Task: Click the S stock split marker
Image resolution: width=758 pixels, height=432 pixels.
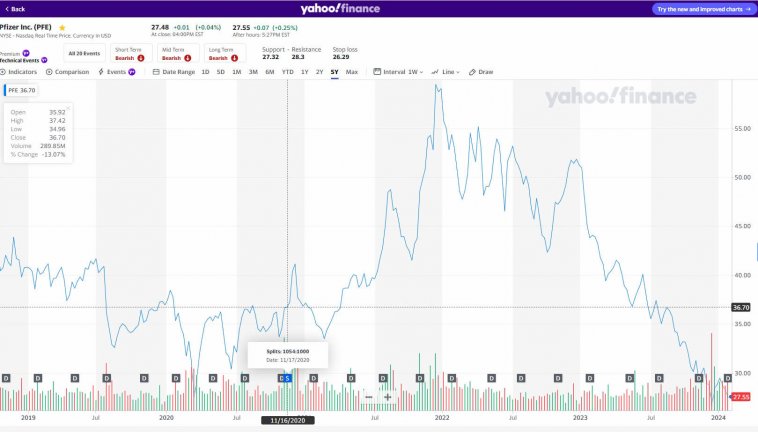Action: click(x=288, y=378)
